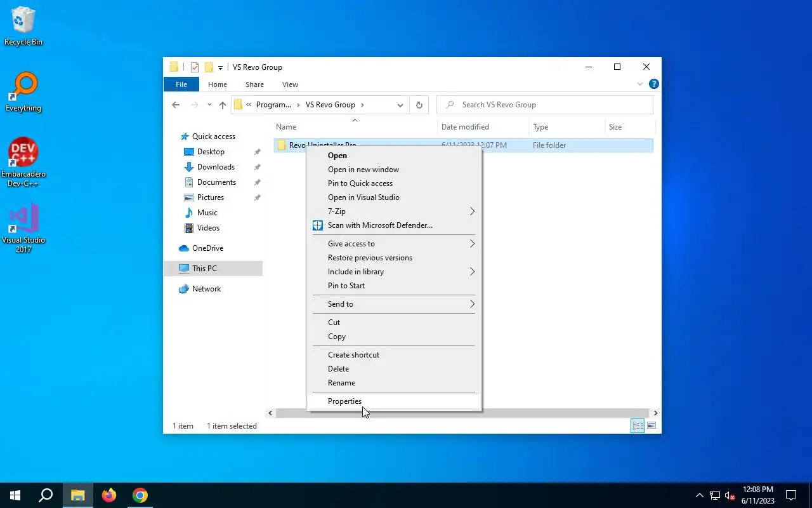Click File Explorer taskbar icon
The image size is (812, 508).
point(77,495)
